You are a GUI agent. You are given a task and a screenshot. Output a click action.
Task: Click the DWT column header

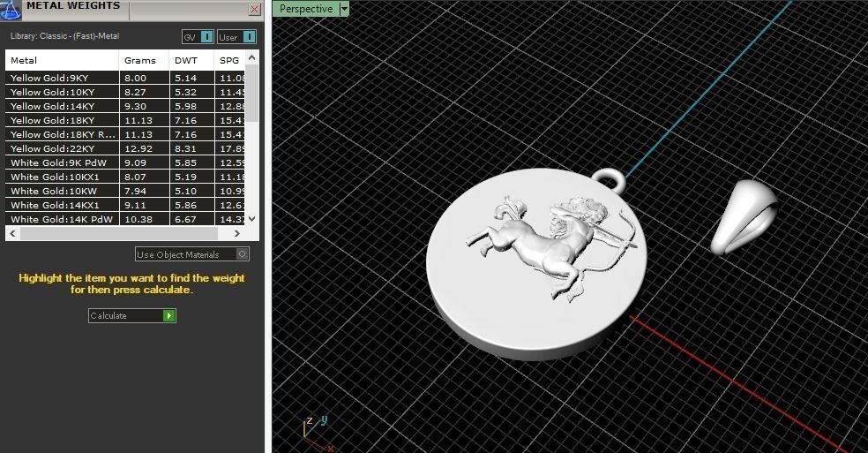pos(191,60)
